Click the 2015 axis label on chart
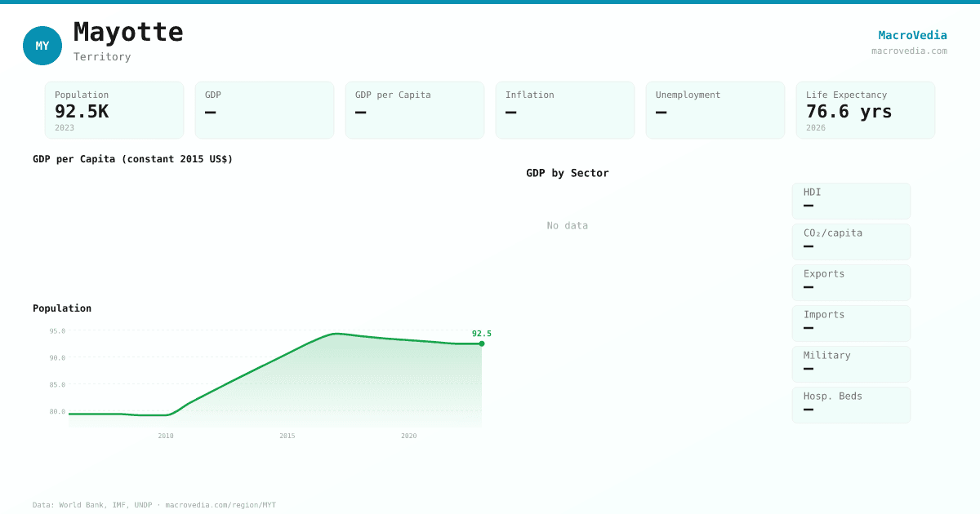 pos(287,436)
